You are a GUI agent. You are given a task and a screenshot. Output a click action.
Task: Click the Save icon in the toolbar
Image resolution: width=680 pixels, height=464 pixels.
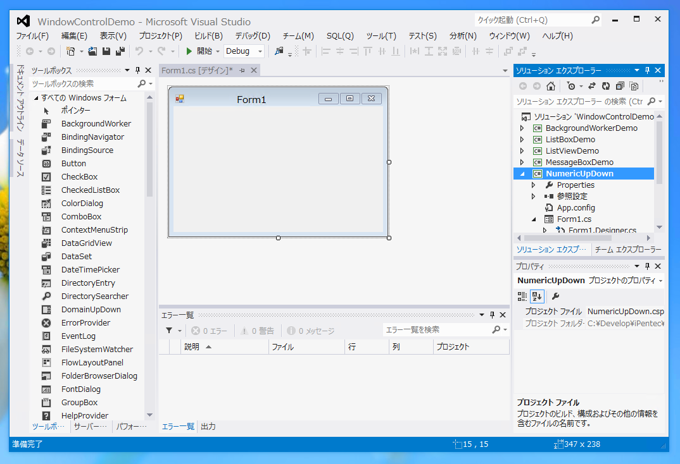coord(106,51)
